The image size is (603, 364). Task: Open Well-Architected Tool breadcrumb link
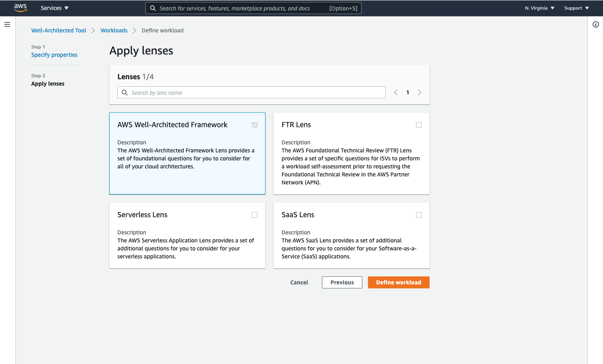(58, 30)
